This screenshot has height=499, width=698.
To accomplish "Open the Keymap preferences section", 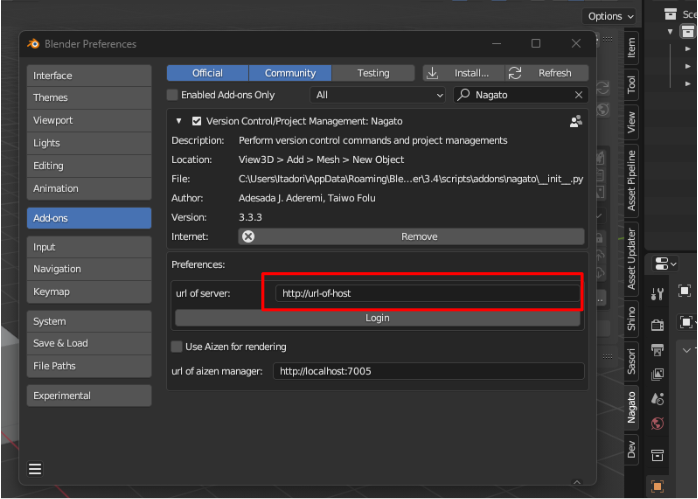I will [x=89, y=292].
